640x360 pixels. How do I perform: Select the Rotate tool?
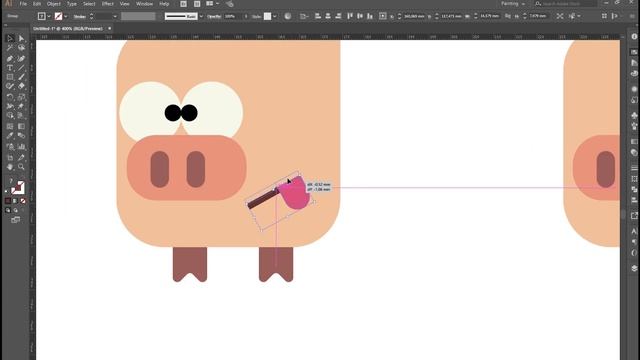(x=10, y=97)
